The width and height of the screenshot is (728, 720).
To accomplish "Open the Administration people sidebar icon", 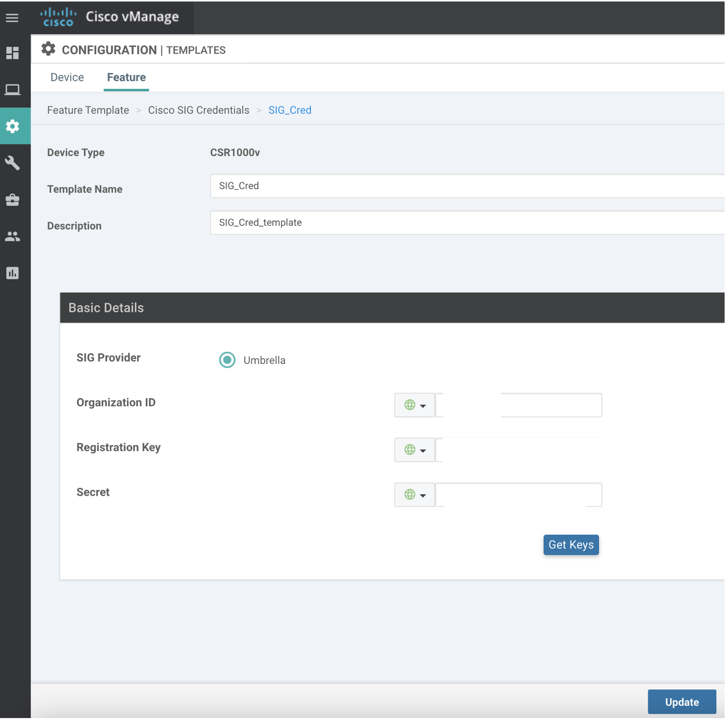I will click(12, 236).
